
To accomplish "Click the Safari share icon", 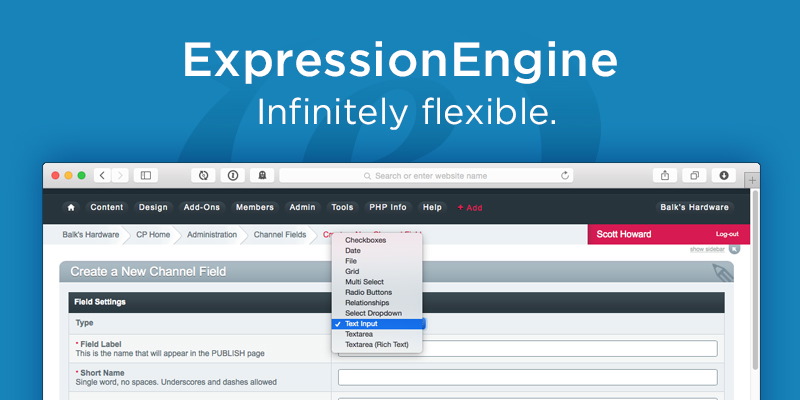I will click(665, 175).
